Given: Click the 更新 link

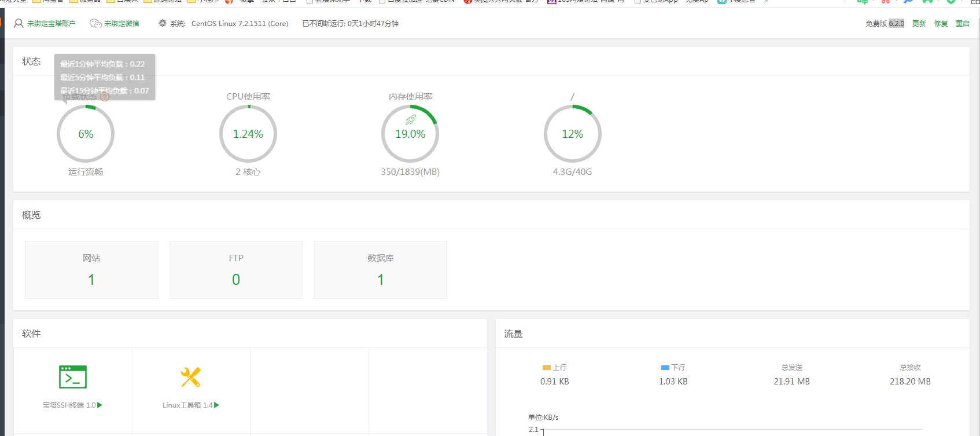Looking at the screenshot, I should [919, 24].
